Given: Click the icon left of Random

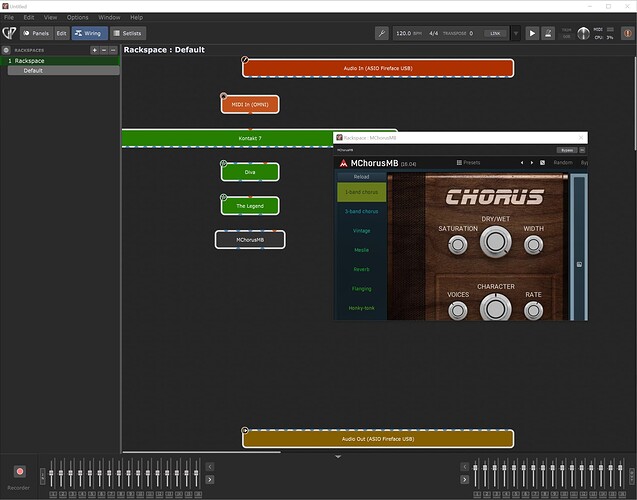Looking at the screenshot, I should 542,162.
